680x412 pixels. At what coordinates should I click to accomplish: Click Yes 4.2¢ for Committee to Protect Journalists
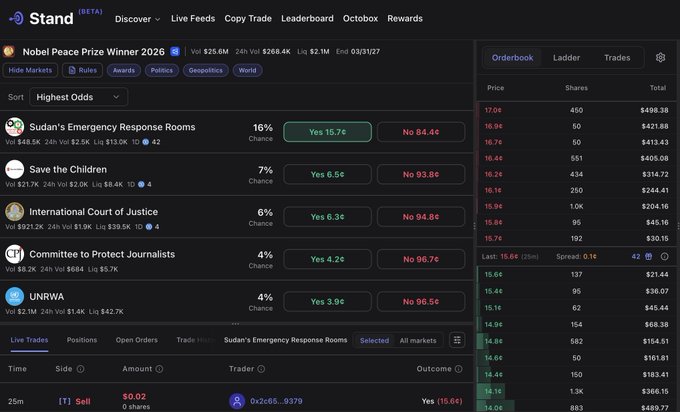pos(327,259)
